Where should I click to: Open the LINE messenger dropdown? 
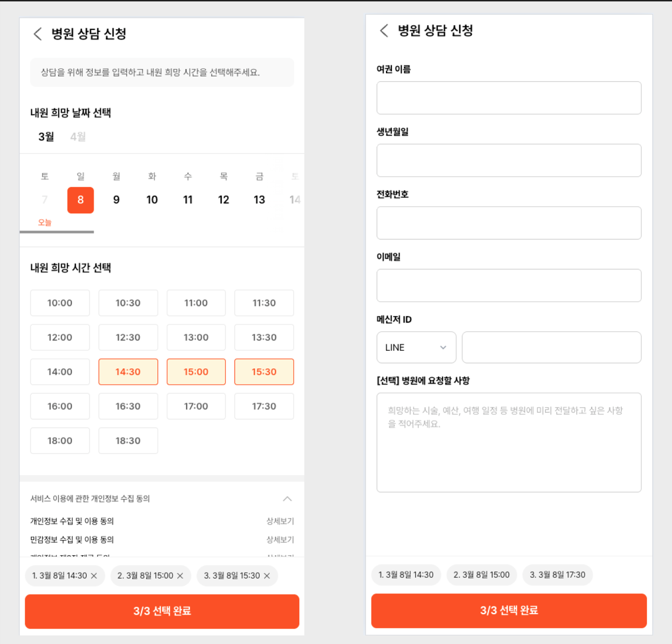click(416, 347)
